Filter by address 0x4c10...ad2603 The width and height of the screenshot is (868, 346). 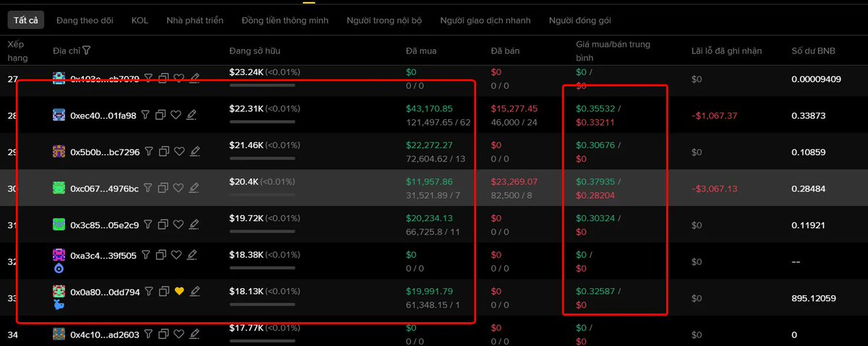pos(149,334)
